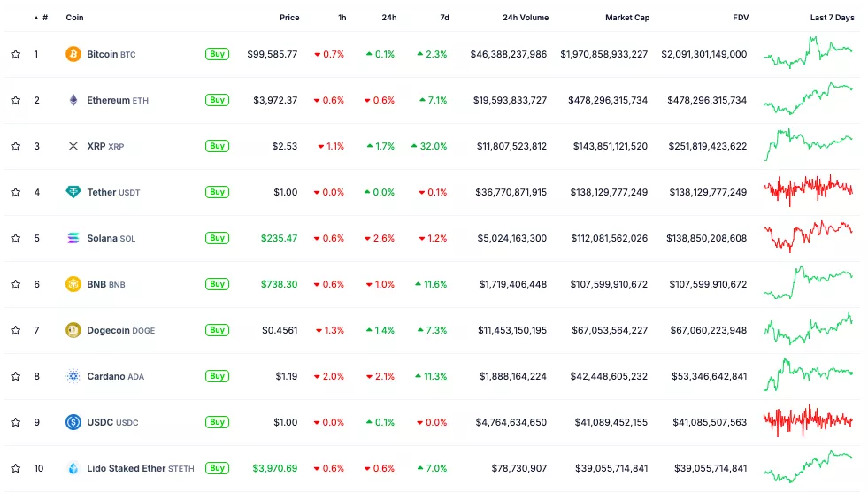The image size is (868, 492).
Task: Sort by the 7d change column
Action: pyautogui.click(x=444, y=18)
